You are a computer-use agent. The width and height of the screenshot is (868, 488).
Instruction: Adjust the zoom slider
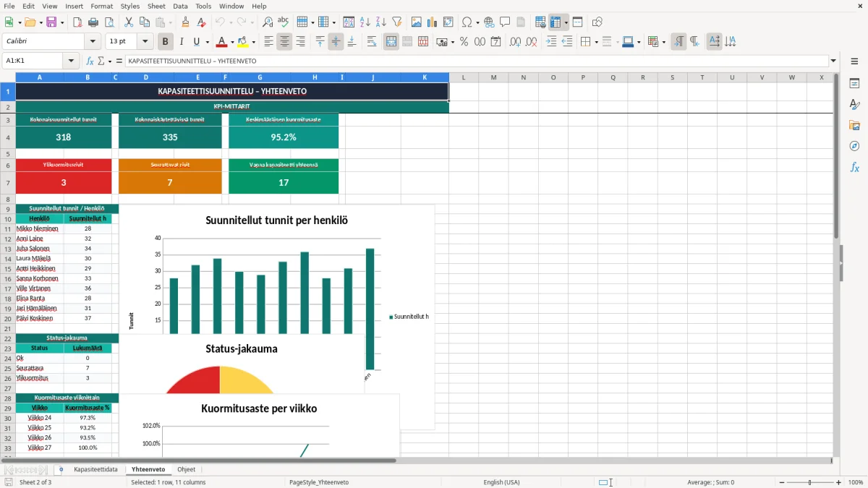809,482
